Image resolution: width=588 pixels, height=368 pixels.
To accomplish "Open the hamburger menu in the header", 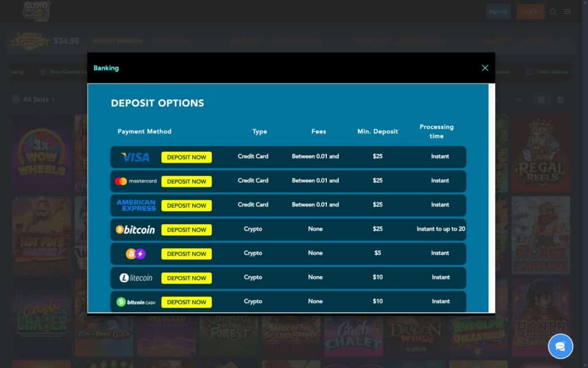I will (x=567, y=11).
